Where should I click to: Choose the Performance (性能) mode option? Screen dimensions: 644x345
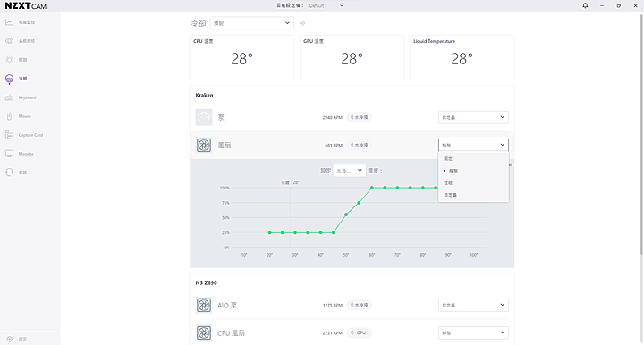[x=473, y=183]
